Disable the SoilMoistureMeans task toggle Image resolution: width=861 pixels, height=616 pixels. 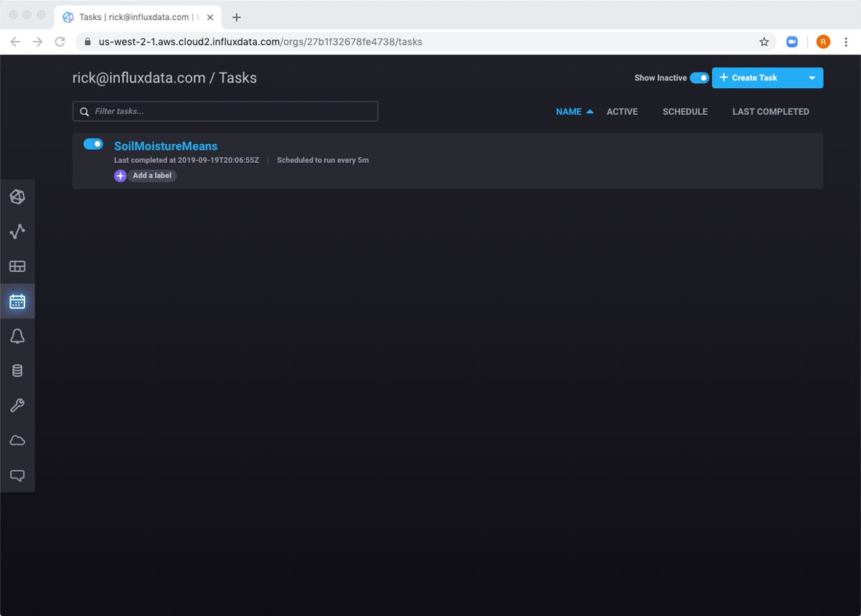(93, 144)
